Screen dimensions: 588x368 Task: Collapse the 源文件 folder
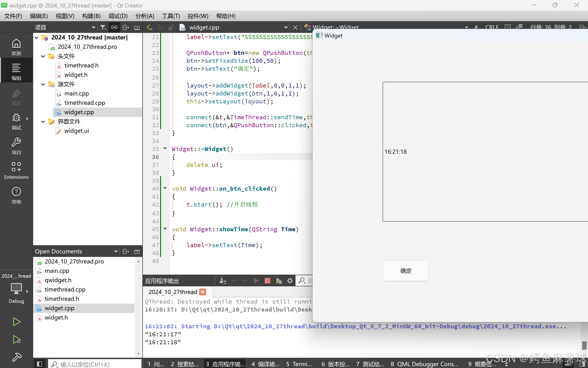[x=43, y=84]
